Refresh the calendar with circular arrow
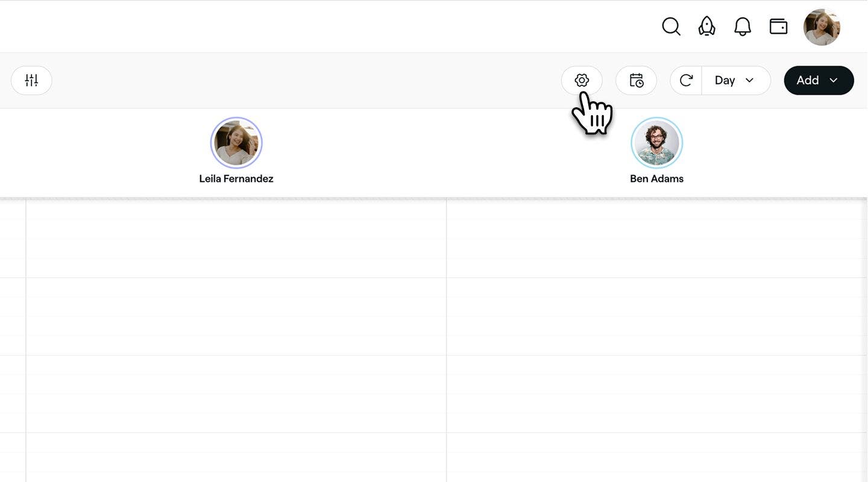This screenshot has height=482, width=868. (686, 80)
